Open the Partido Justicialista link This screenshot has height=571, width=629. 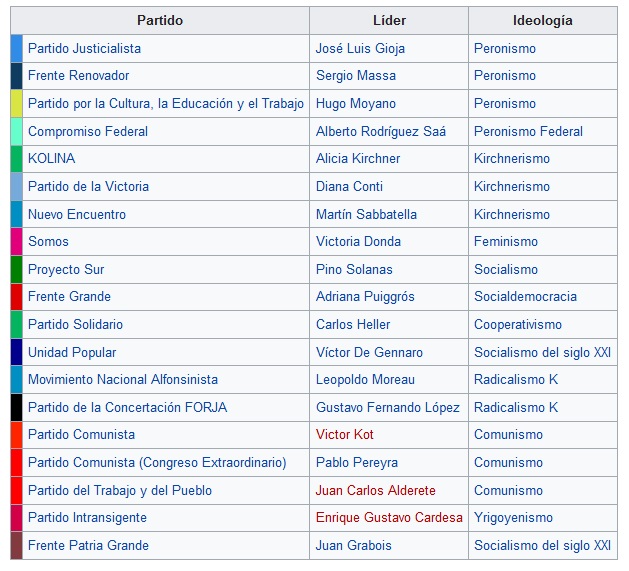click(x=84, y=48)
